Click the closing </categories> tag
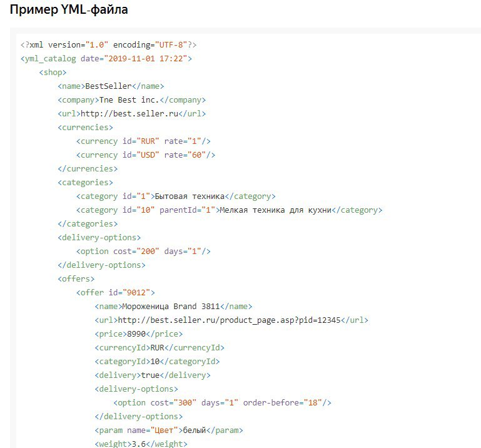This screenshot has width=481, height=448. pos(88,224)
